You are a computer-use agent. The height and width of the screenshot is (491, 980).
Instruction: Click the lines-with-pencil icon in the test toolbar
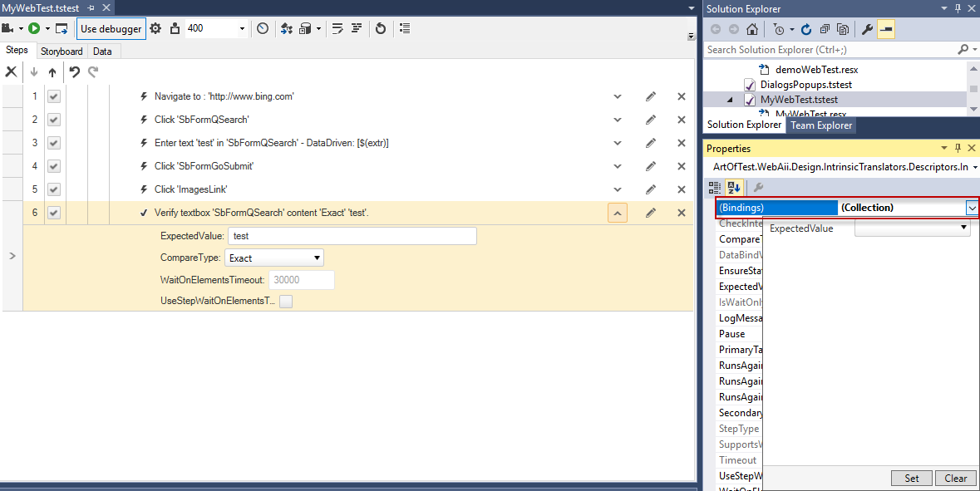click(x=337, y=28)
